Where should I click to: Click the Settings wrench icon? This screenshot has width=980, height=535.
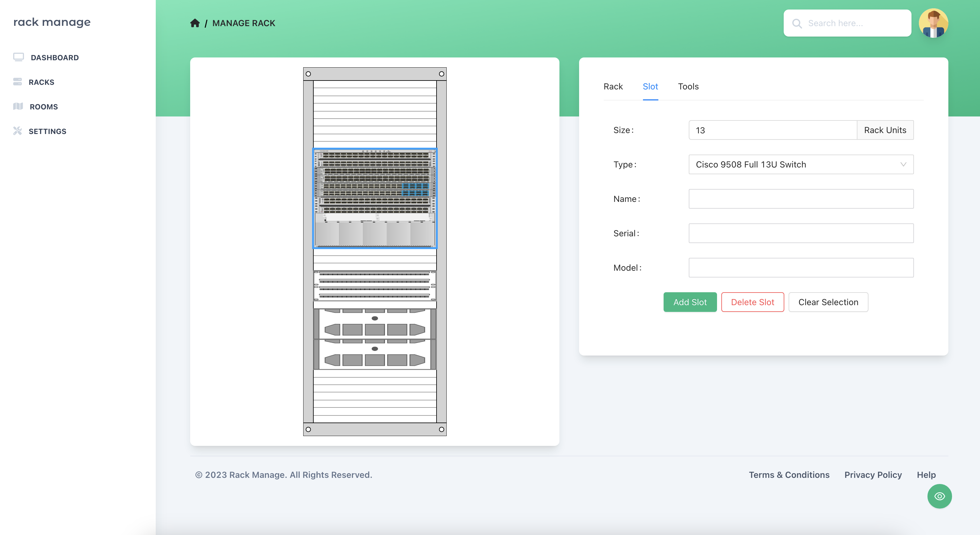(x=18, y=131)
